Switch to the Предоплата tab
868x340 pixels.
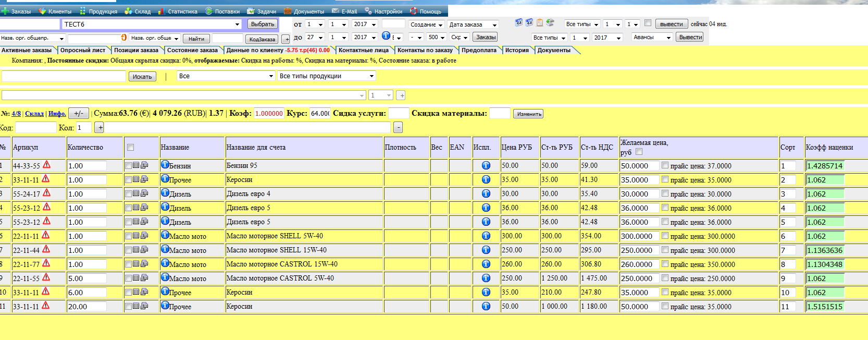478,50
